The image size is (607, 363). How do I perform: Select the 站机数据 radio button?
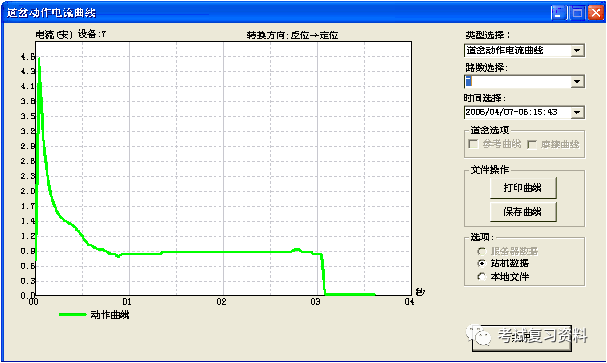click(481, 264)
